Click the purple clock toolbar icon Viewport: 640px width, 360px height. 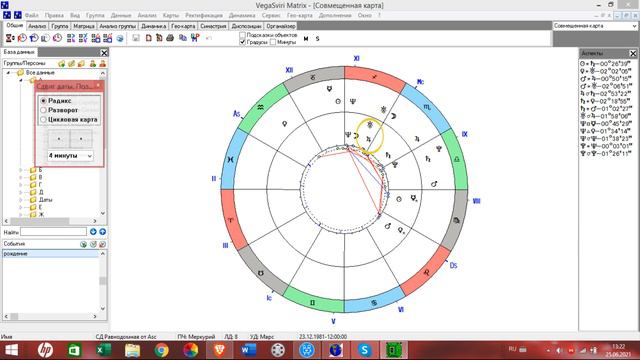click(58, 38)
